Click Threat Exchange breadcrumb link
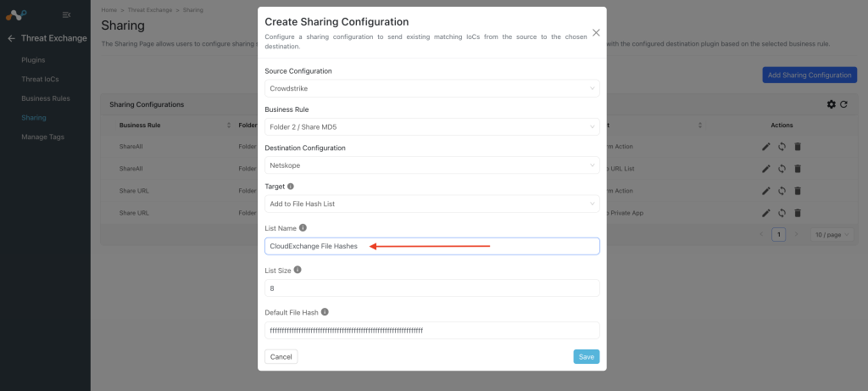868x391 pixels. pos(149,10)
